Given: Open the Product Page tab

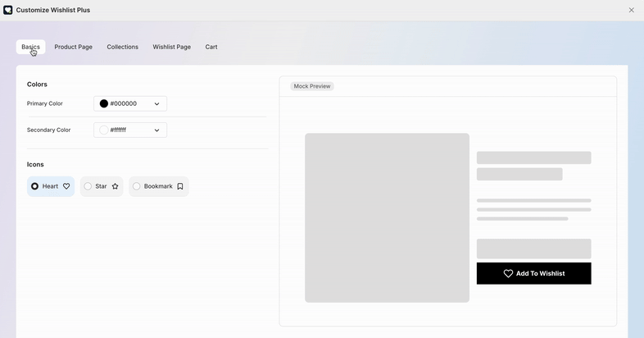Looking at the screenshot, I should [74, 47].
